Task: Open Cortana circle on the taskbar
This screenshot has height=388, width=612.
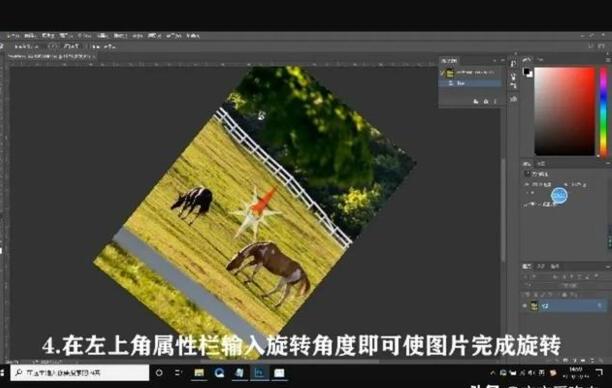Action: tap(159, 373)
